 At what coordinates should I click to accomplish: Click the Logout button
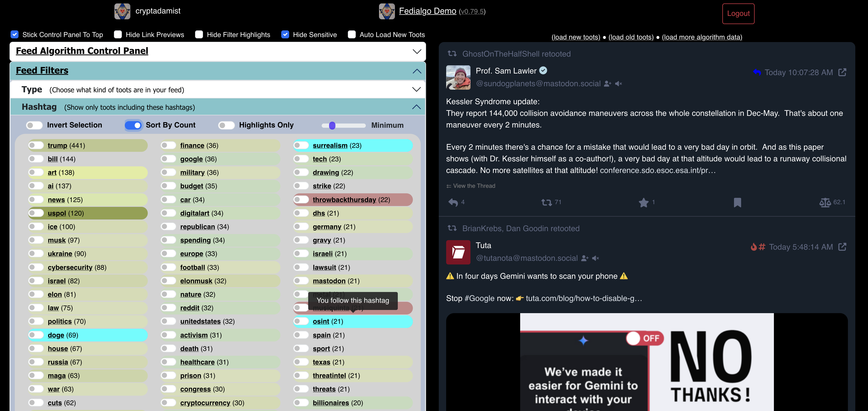pos(738,13)
